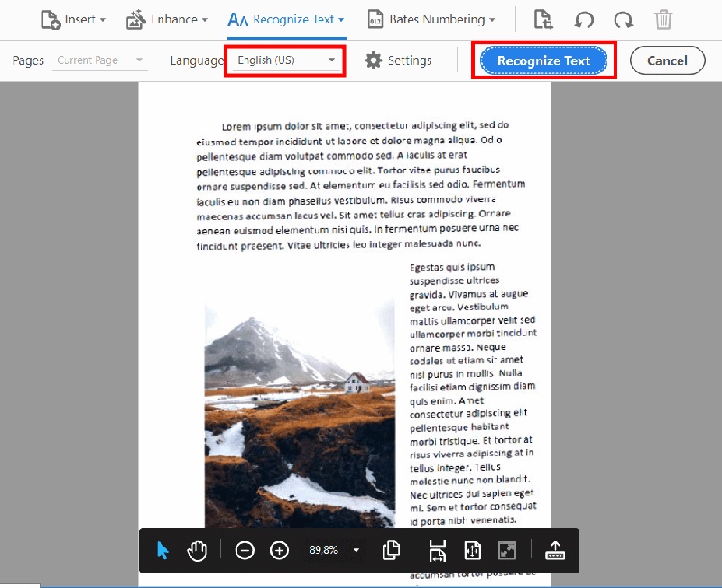This screenshot has height=588, width=722.
Task: Enter full screen view mode
Action: coord(506,550)
